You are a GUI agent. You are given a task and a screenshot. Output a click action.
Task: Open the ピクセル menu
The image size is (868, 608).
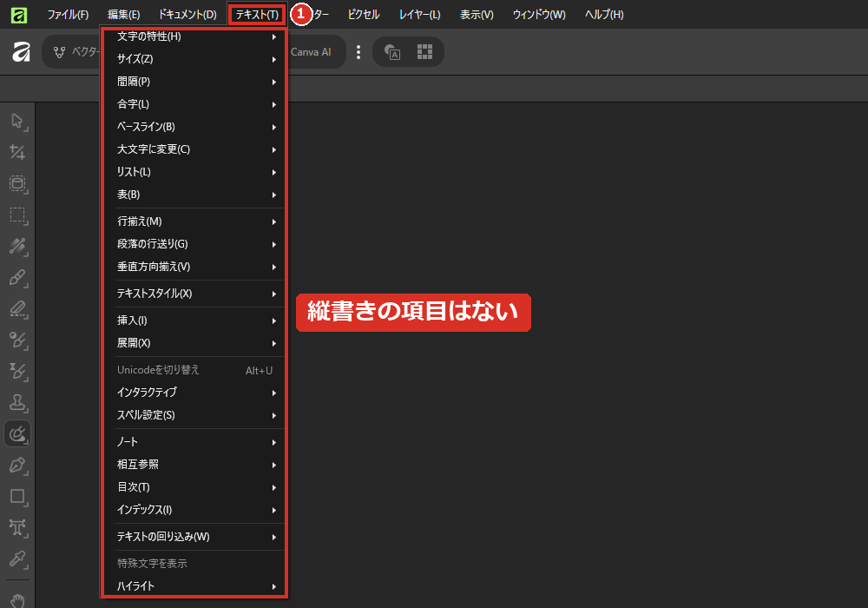(x=364, y=15)
